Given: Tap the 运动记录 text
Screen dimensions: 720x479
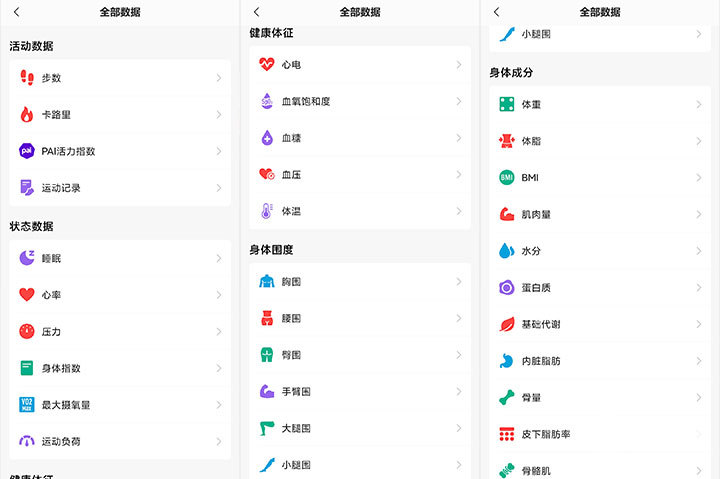Looking at the screenshot, I should click(x=61, y=188).
